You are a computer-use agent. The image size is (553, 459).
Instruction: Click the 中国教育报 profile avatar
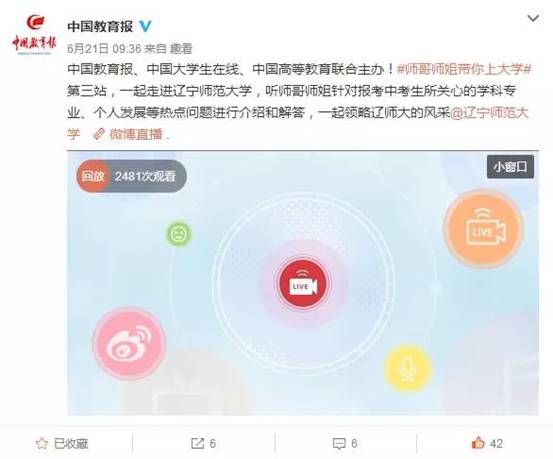(x=35, y=35)
